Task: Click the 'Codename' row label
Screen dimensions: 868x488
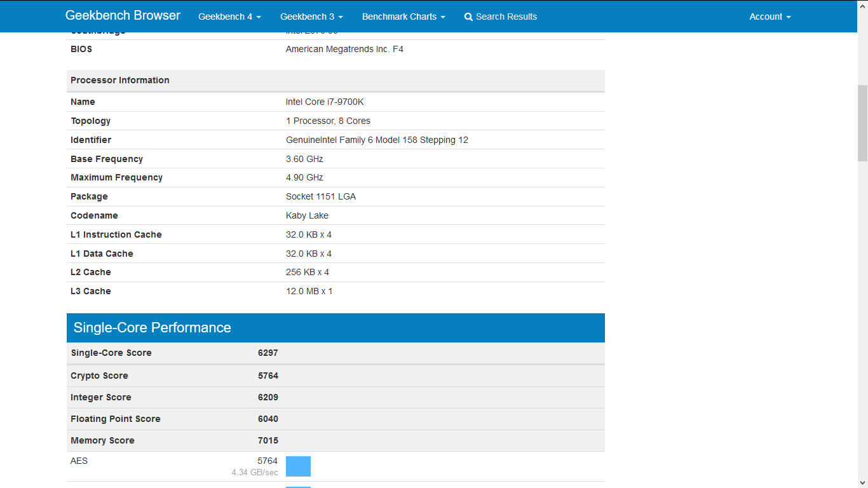Action: click(x=94, y=215)
